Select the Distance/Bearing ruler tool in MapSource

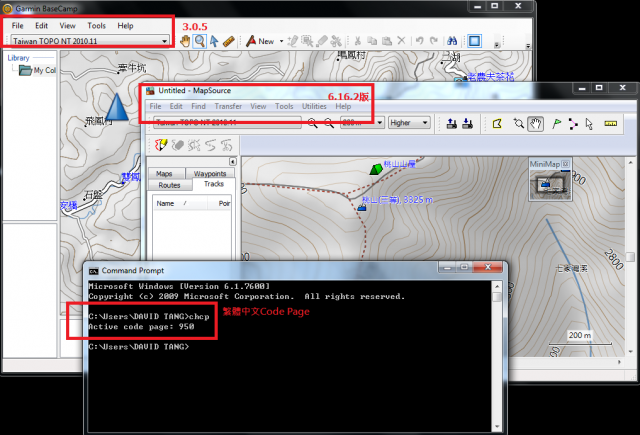point(611,123)
